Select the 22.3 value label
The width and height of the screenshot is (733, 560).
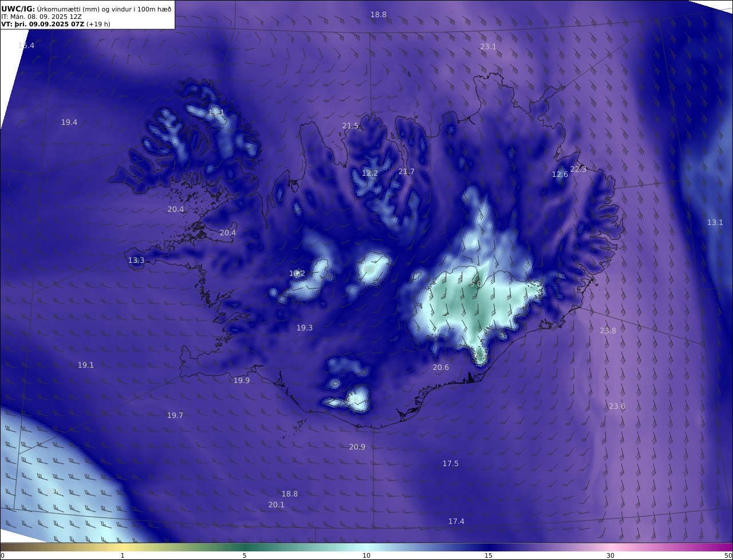pos(578,169)
